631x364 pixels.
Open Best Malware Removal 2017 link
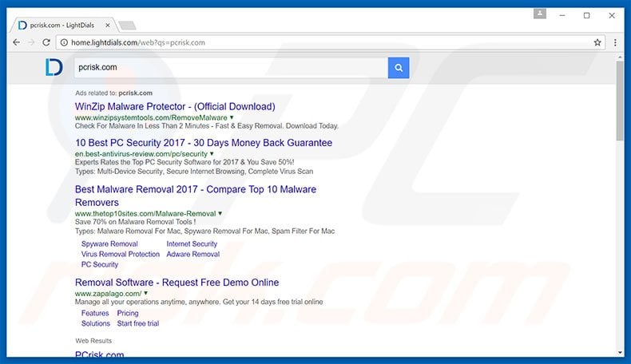coord(196,196)
